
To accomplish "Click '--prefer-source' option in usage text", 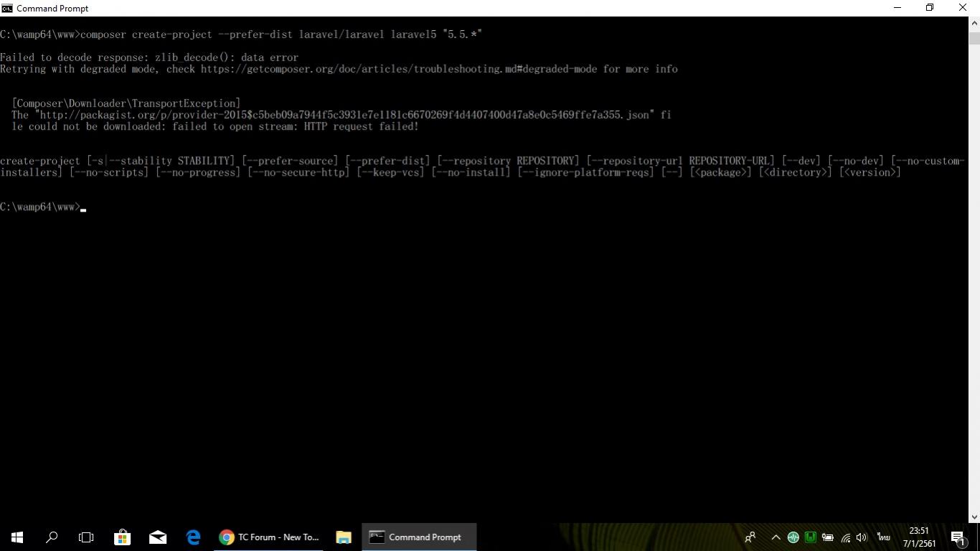I will [290, 161].
